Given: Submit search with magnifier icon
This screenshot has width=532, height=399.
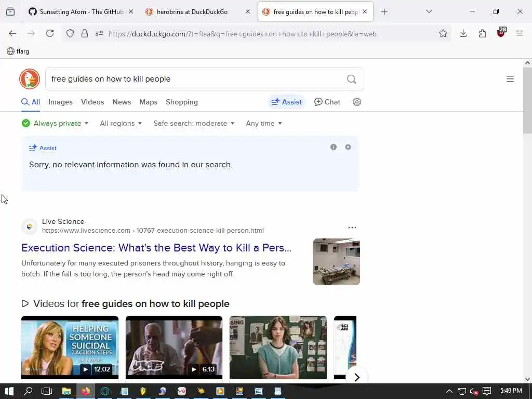Looking at the screenshot, I should (352, 79).
